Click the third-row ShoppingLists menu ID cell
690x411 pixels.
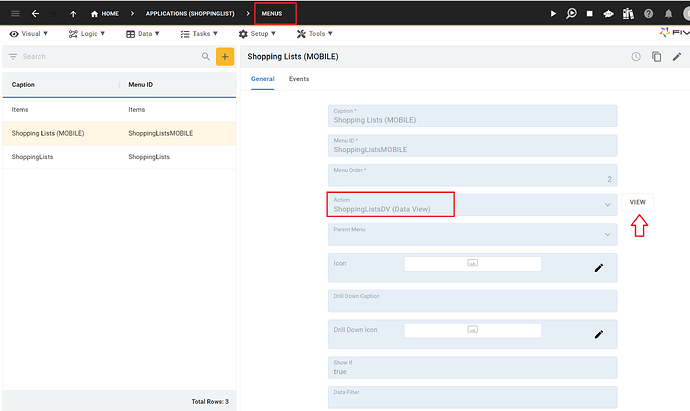[x=149, y=157]
